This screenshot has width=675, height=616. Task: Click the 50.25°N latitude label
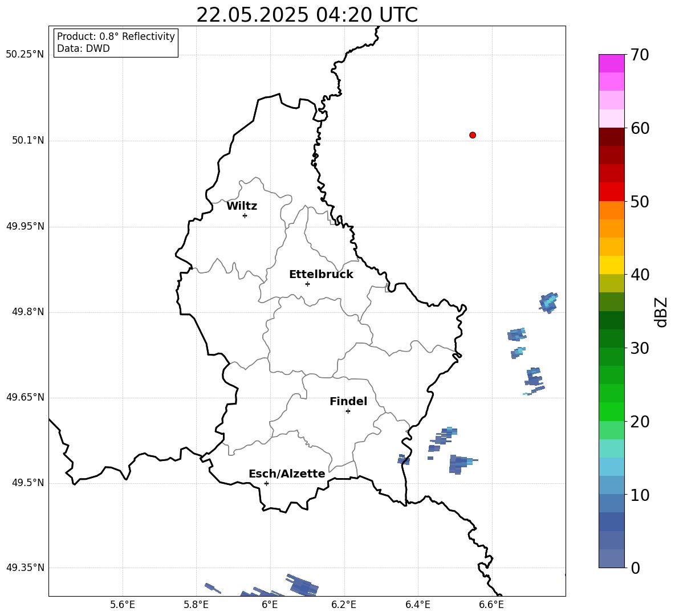[x=25, y=55]
